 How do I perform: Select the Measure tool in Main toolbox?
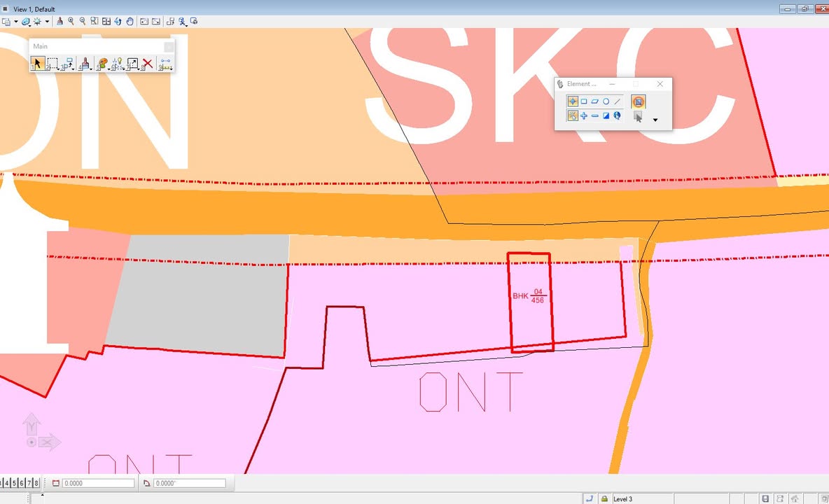[x=165, y=64]
